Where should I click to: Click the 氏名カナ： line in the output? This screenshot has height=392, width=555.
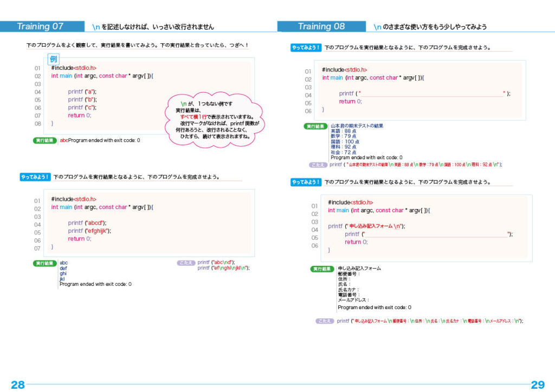pyautogui.click(x=349, y=289)
